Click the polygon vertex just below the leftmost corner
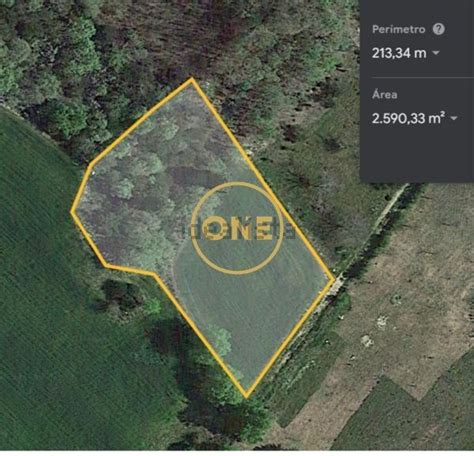474x456 pixels. [x=106, y=265]
